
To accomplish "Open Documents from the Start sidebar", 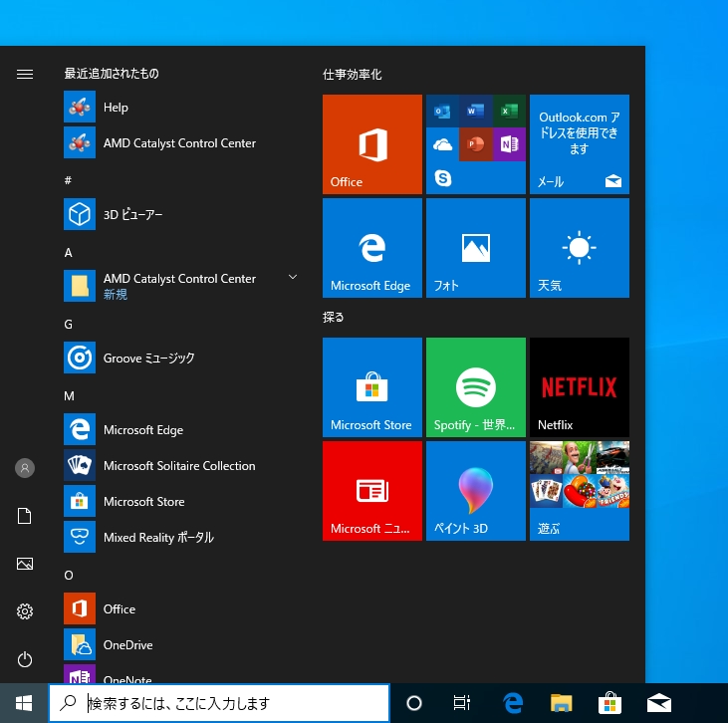I will tap(25, 516).
